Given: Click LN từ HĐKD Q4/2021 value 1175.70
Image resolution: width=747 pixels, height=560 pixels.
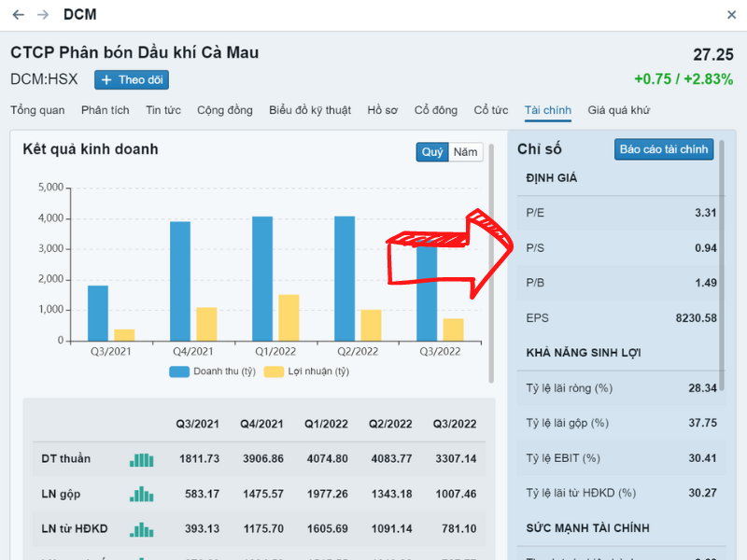Looking at the screenshot, I should [x=263, y=529].
